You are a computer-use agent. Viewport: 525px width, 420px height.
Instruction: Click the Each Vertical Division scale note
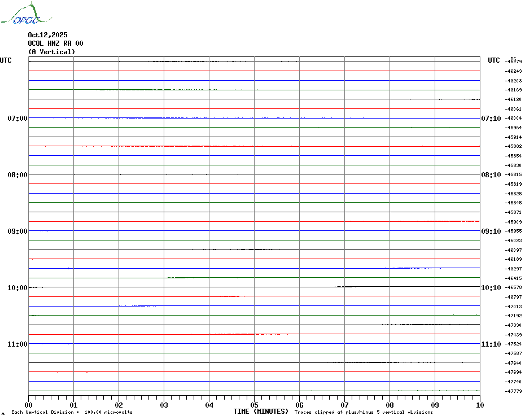click(72, 413)
